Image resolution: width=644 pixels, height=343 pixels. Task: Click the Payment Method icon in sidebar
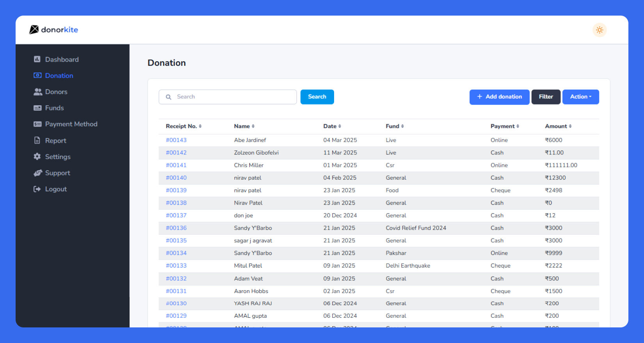click(x=37, y=124)
